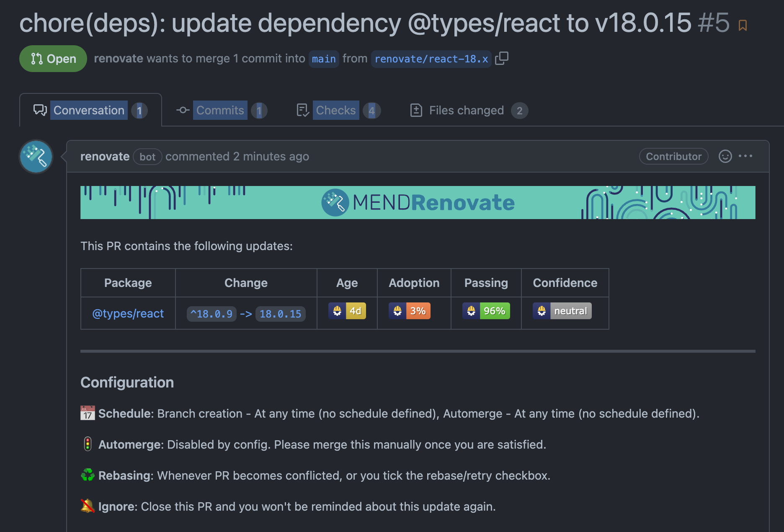Click the 3% adoption badge
784x532 pixels.
pyautogui.click(x=410, y=311)
